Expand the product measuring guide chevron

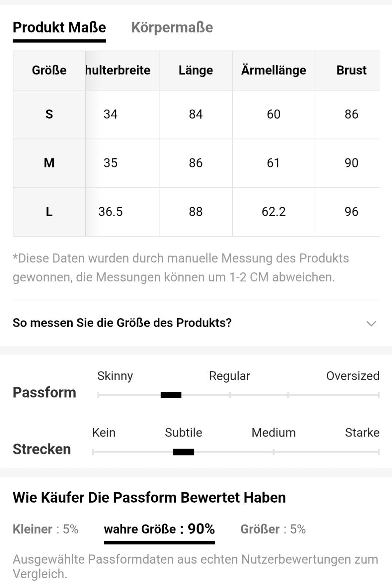click(x=371, y=323)
